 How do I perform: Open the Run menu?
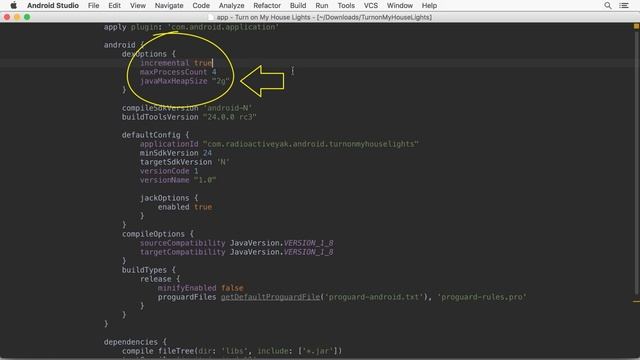tap(322, 5)
